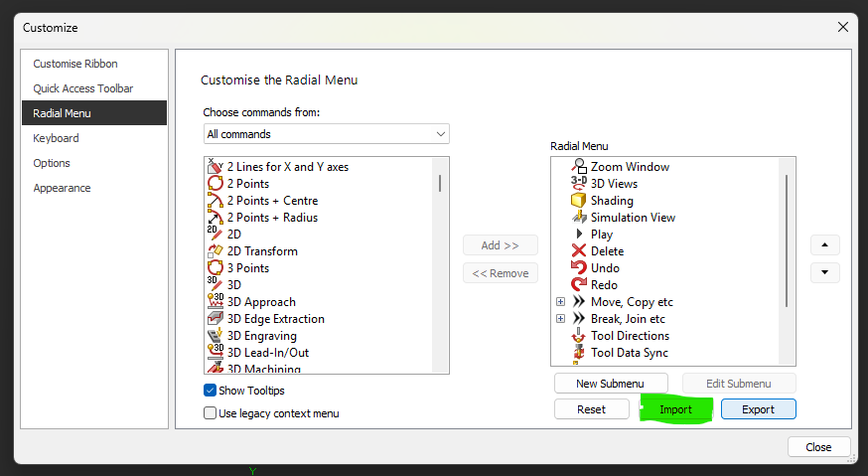
Task: Click the Redo arrow icon
Action: (x=580, y=285)
